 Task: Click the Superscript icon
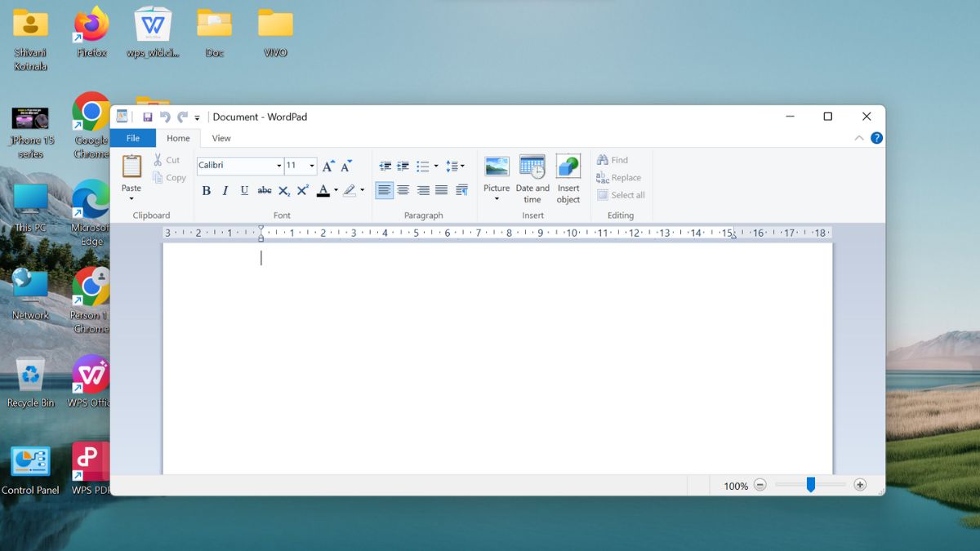coord(302,190)
